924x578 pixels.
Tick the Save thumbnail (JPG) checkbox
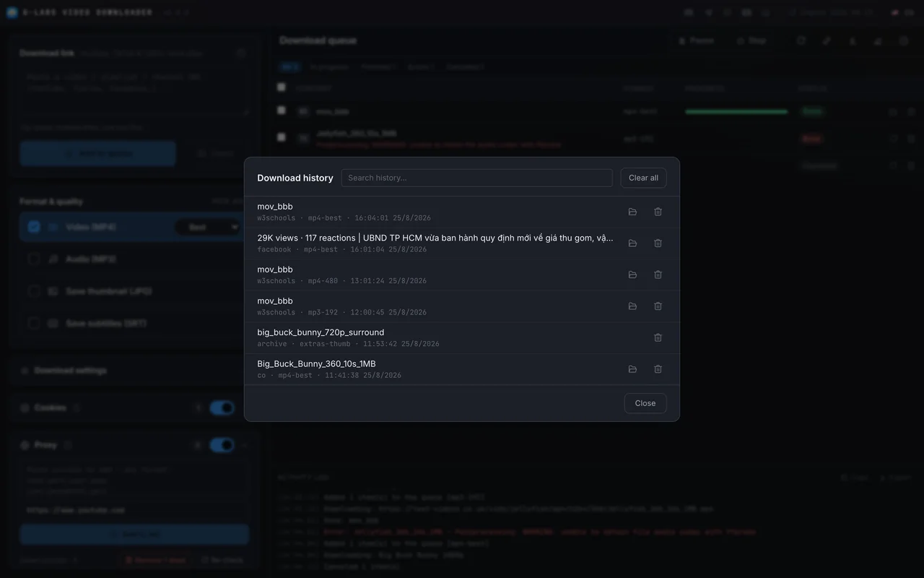point(34,291)
